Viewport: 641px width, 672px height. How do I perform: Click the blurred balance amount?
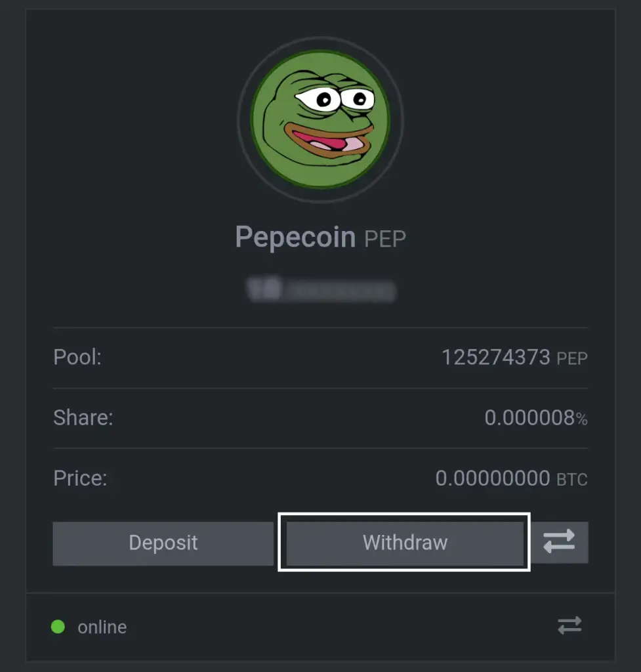pyautogui.click(x=320, y=289)
